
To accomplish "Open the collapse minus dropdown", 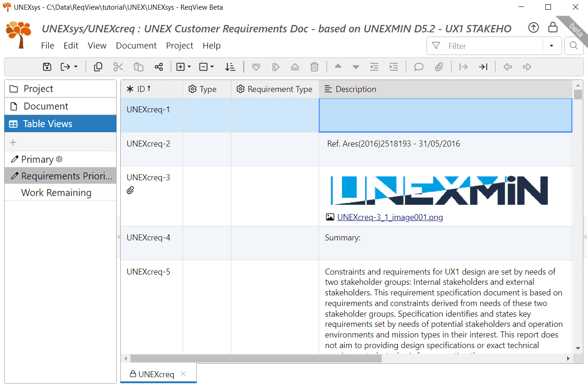I will click(206, 67).
